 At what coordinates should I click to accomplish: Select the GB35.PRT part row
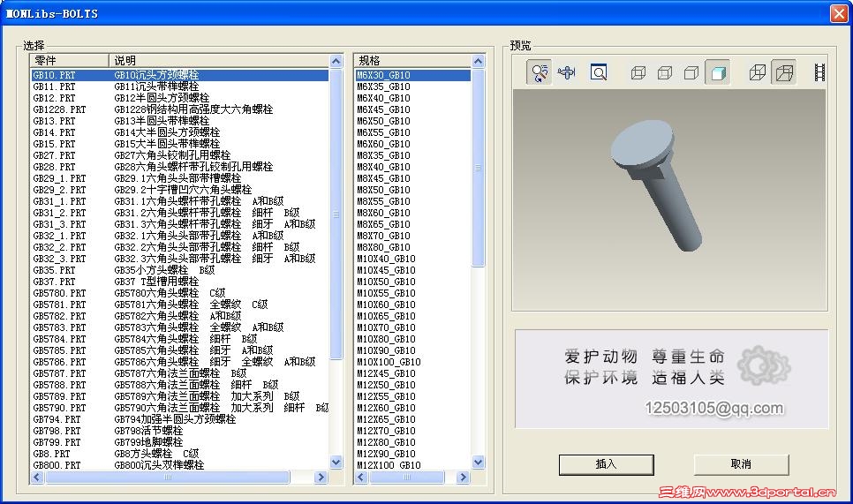point(179,270)
